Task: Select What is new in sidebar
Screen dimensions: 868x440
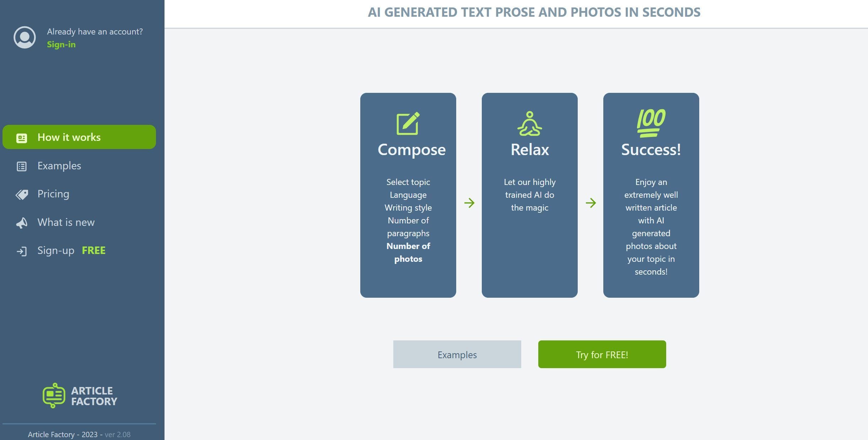Action: point(79,222)
